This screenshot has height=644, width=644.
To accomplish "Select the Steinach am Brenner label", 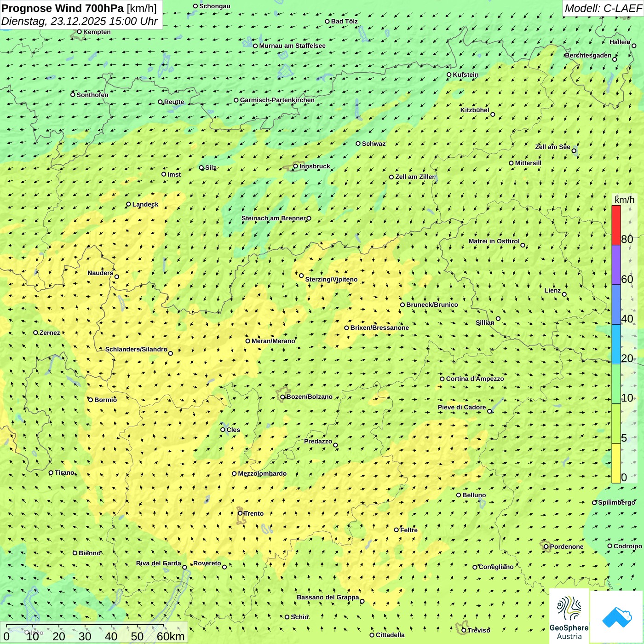I will (x=273, y=218).
